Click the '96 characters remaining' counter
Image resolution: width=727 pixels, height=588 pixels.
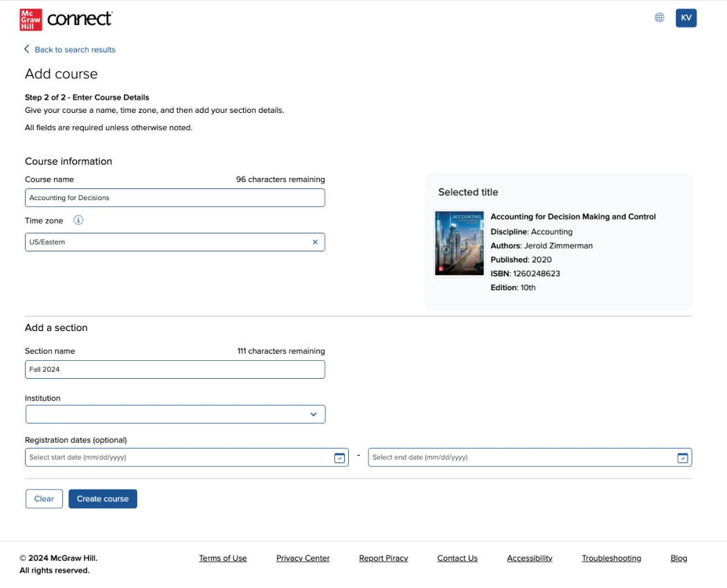(280, 179)
